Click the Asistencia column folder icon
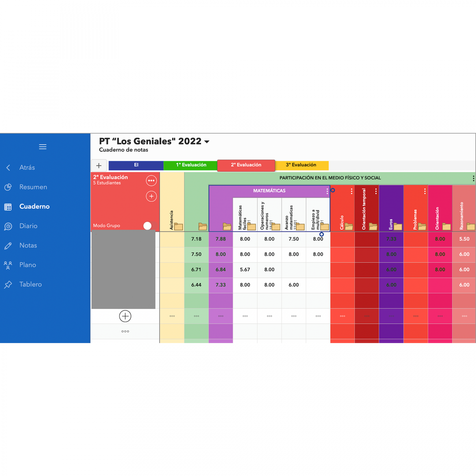Image resolution: width=476 pixels, height=476 pixels. (178, 226)
